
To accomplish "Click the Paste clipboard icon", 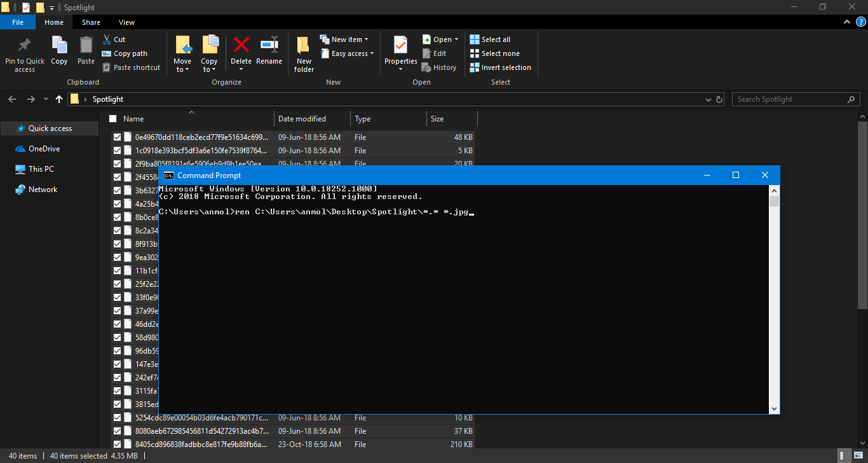I will tap(86, 46).
